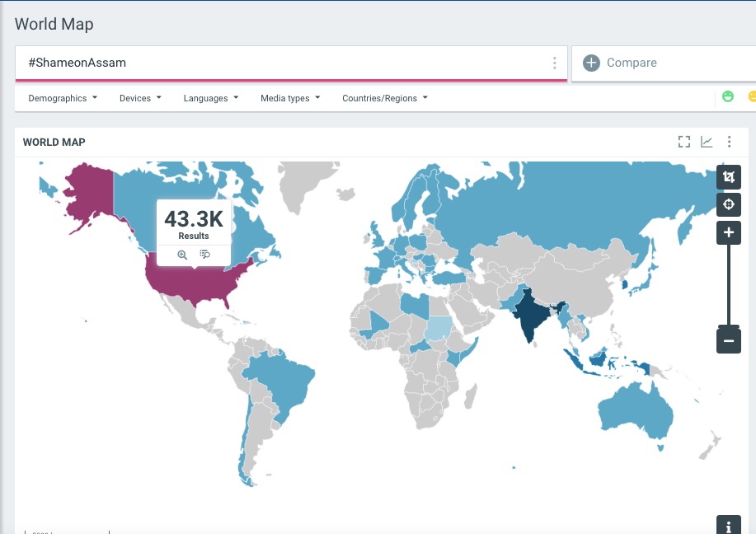Click Greenland on the map
The height and width of the screenshot is (534, 756).
tap(303, 185)
